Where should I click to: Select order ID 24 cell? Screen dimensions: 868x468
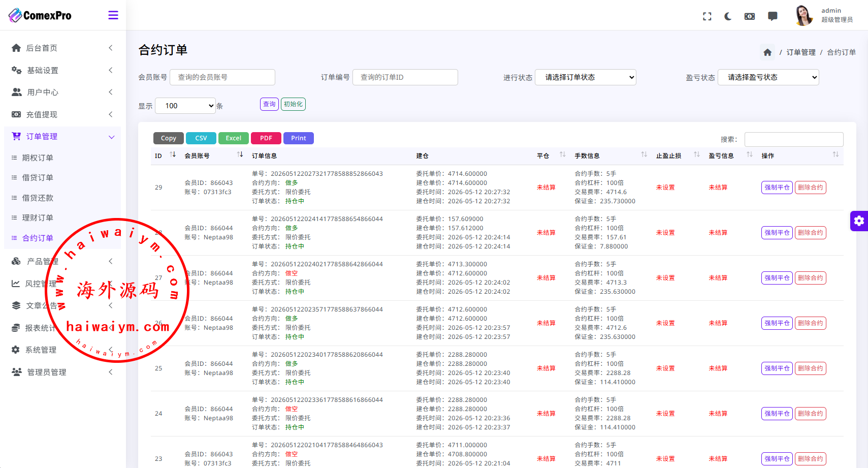click(x=158, y=414)
